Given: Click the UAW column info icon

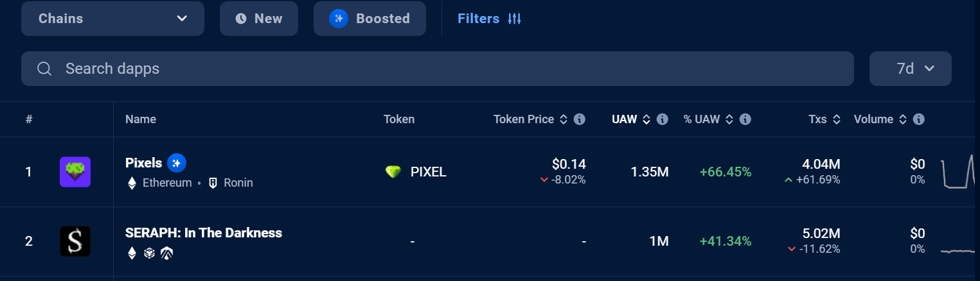Looking at the screenshot, I should coord(663,119).
